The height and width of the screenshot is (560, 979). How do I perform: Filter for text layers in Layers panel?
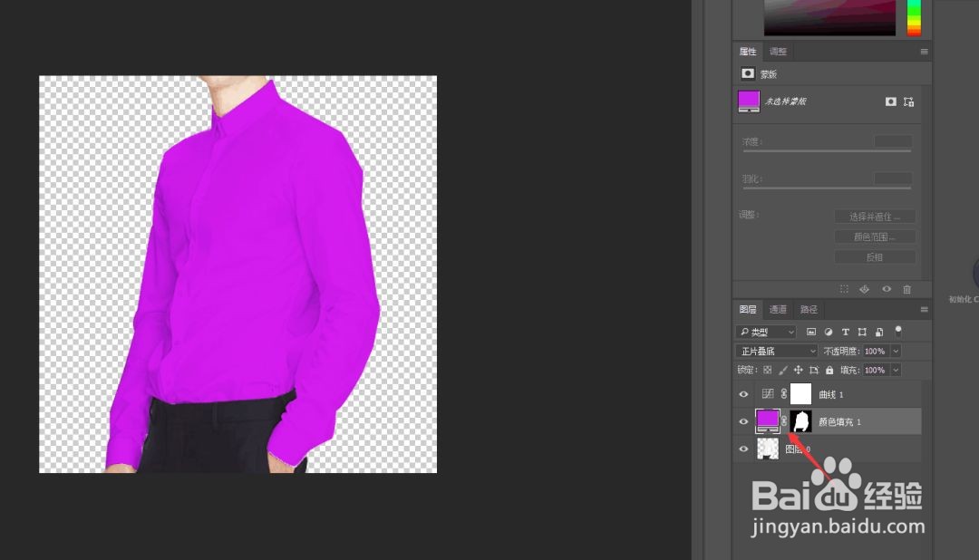click(x=845, y=333)
